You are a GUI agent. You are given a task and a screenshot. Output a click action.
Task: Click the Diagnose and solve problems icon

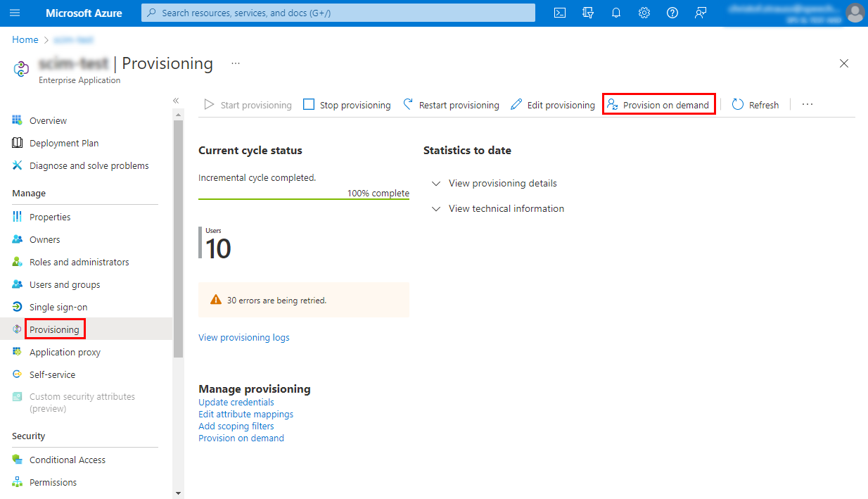(x=18, y=165)
